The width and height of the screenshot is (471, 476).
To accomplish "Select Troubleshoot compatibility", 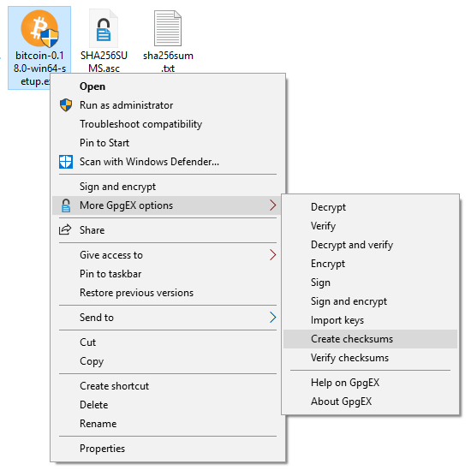I will (x=168, y=124).
